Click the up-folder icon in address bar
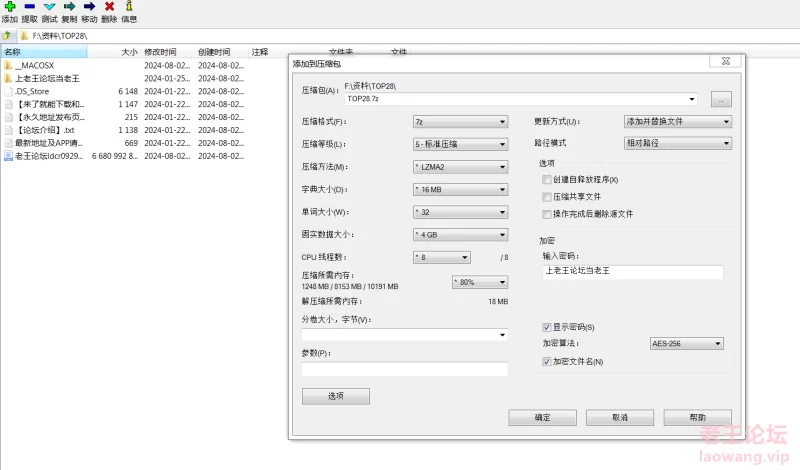 (8, 35)
